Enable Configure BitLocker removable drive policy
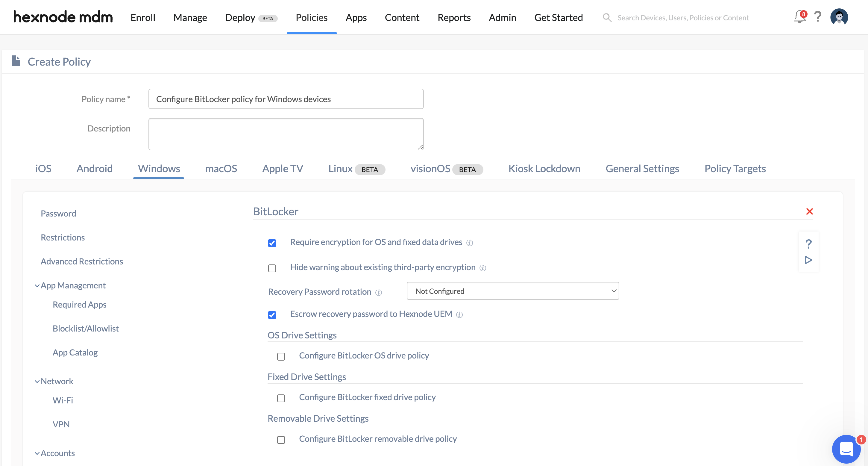 pyautogui.click(x=281, y=440)
